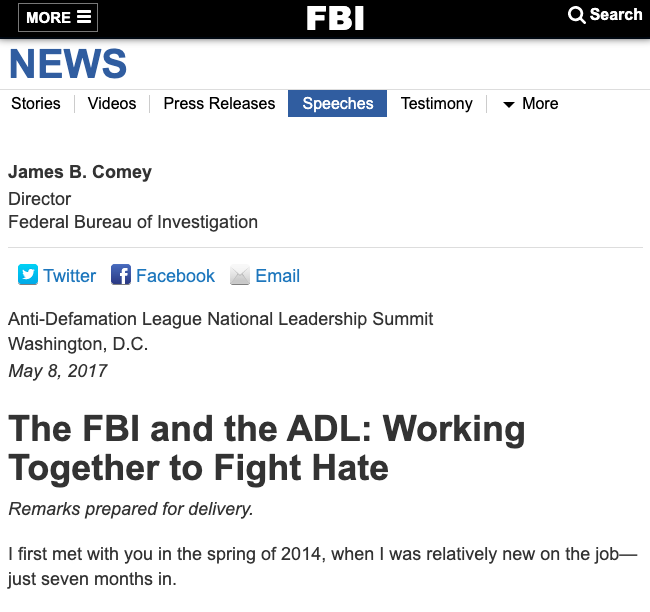Click the Search label in header

pos(615,15)
